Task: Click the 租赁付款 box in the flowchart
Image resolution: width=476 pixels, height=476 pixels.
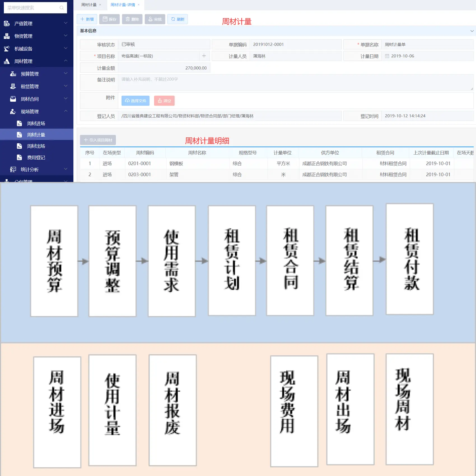Action: coord(410,259)
